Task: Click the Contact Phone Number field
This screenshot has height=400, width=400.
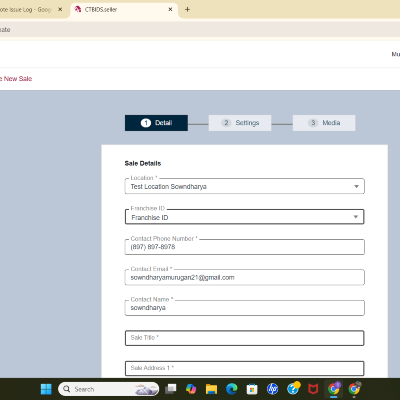Action: click(244, 247)
